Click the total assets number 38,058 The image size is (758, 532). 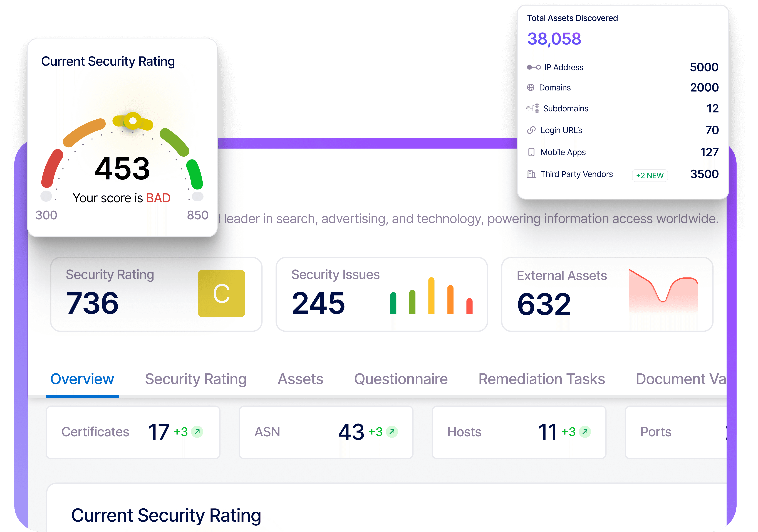pos(554,39)
